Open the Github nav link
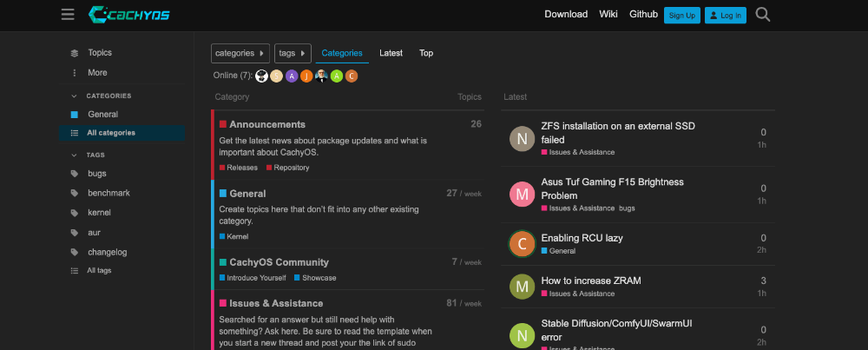Viewport: 868px width, 350px height. (643, 15)
